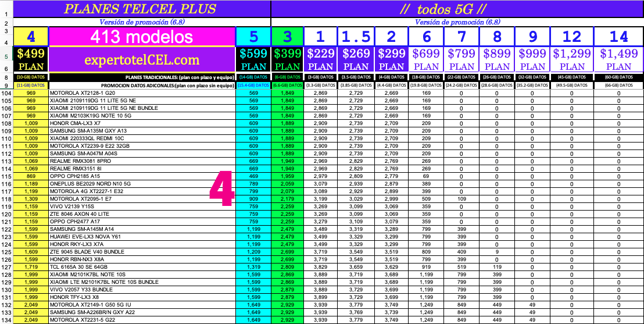Select value 789 in ONEPLUS BE2029 row
644x324 pixels.
(x=253, y=183)
